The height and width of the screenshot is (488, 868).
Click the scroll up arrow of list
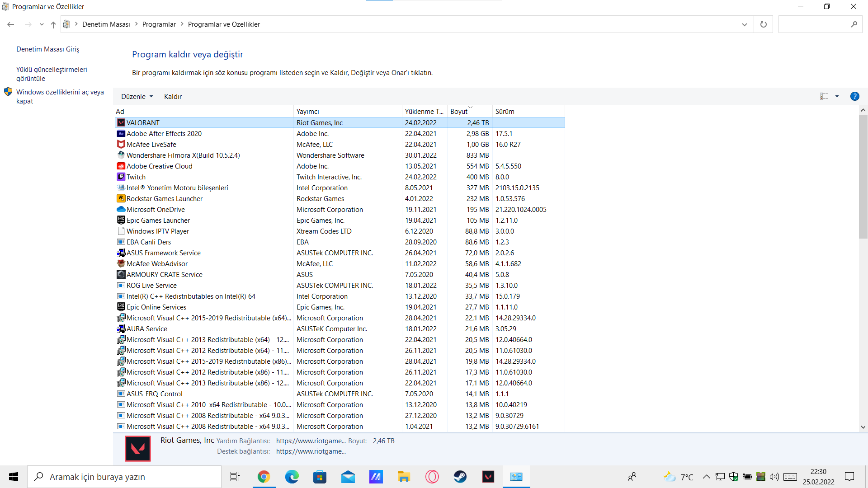863,110
